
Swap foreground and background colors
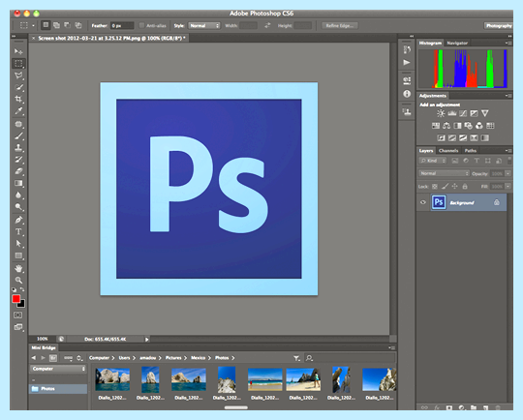(x=22, y=289)
